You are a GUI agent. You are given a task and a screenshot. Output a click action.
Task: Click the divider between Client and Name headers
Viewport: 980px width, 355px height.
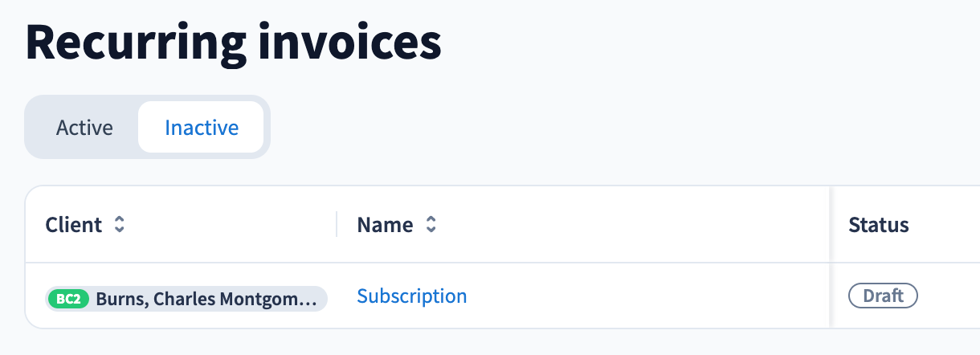click(337, 225)
